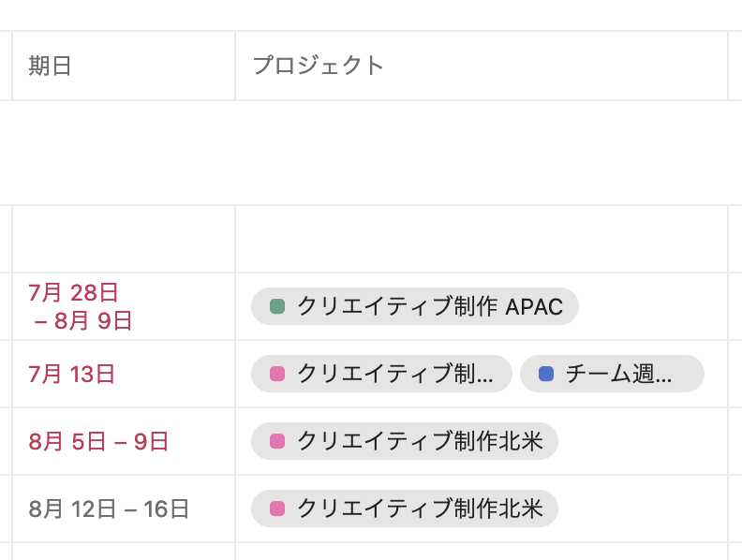
Task: Click green dot icon on APAC tag
Action: [x=276, y=307]
